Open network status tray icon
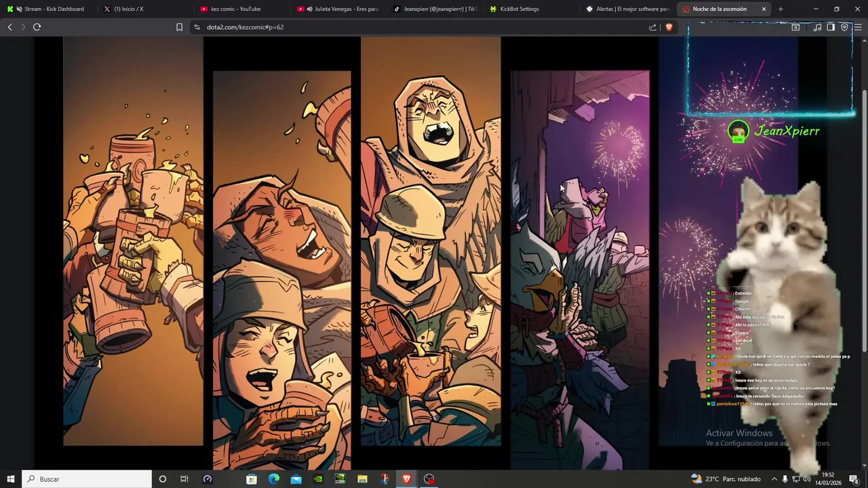The image size is (868, 488). pos(797,479)
